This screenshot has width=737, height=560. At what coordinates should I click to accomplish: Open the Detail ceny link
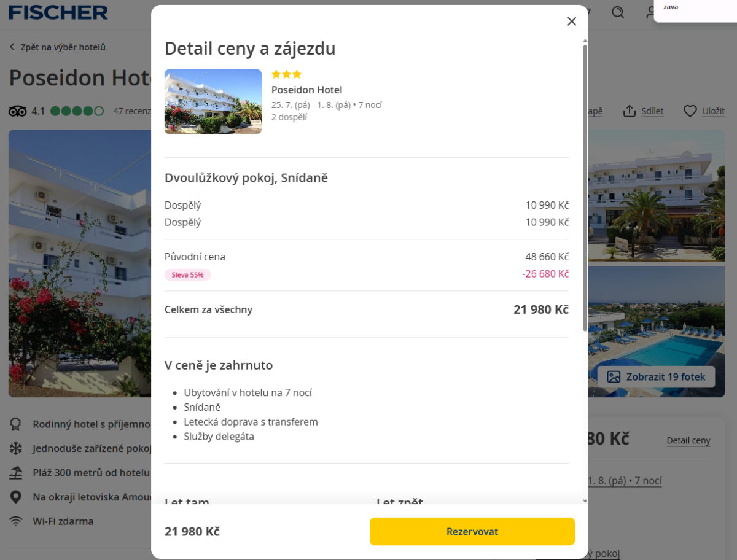pyautogui.click(x=688, y=440)
